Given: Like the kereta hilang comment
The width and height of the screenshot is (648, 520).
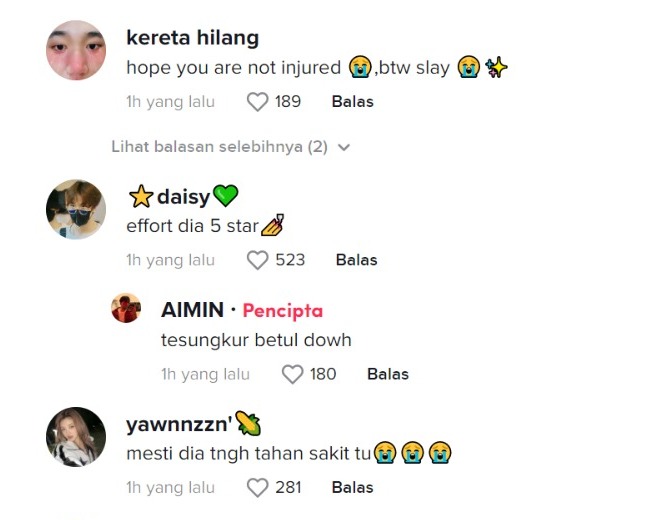Looking at the screenshot, I should point(258,102).
